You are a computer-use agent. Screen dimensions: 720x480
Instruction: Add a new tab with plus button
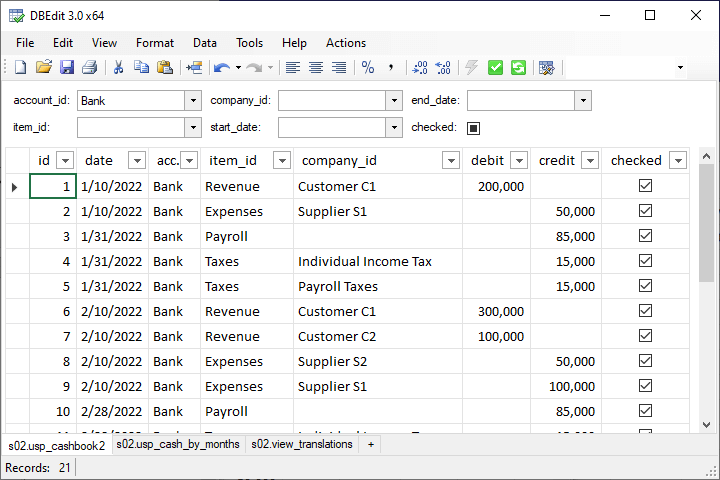click(370, 444)
